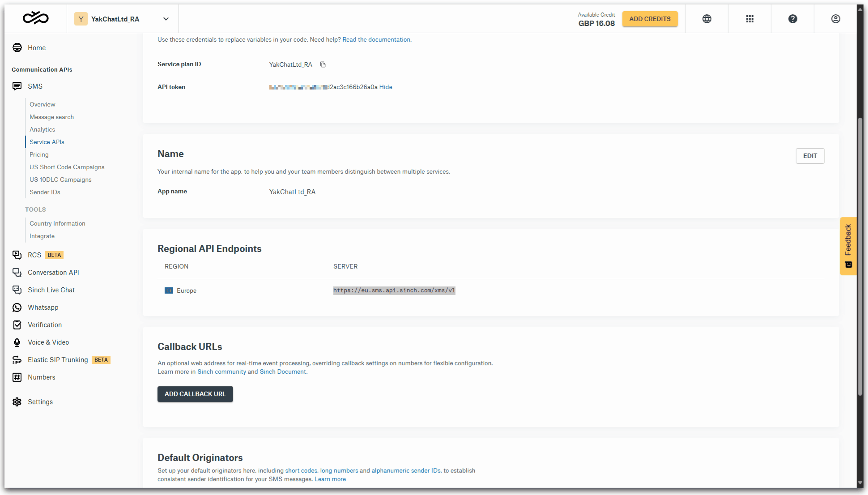
Task: Click the SMS icon in the sidebar
Action: (x=17, y=86)
